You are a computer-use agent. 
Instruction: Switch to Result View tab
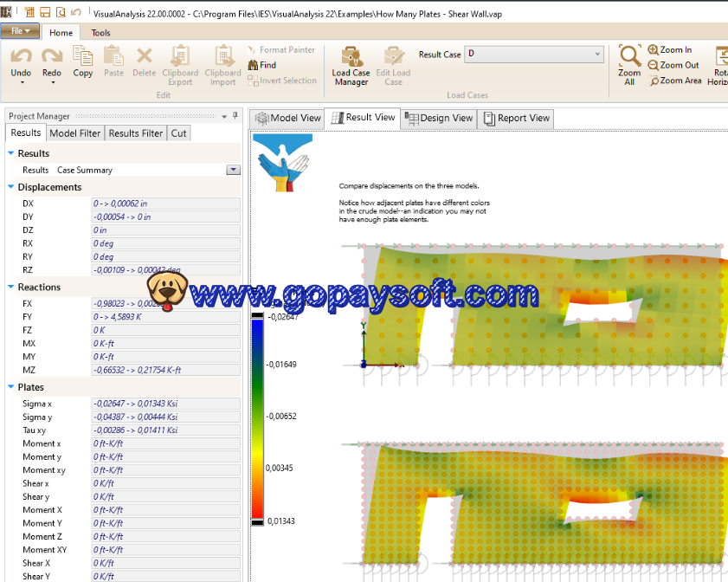point(363,118)
